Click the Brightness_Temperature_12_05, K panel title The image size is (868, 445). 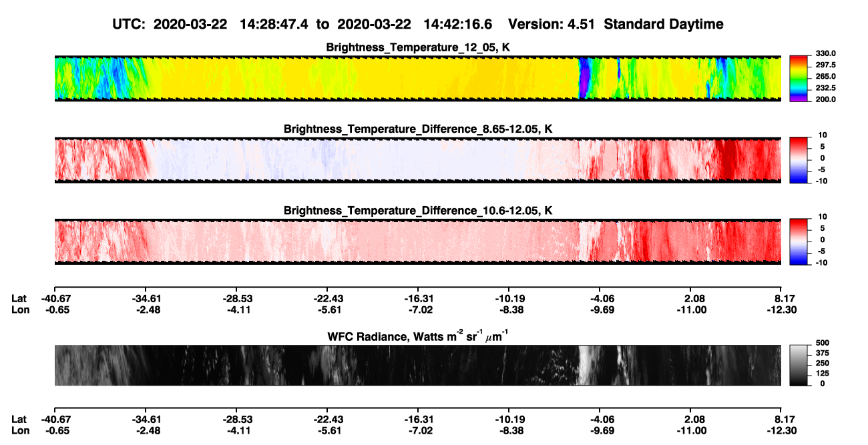[418, 47]
